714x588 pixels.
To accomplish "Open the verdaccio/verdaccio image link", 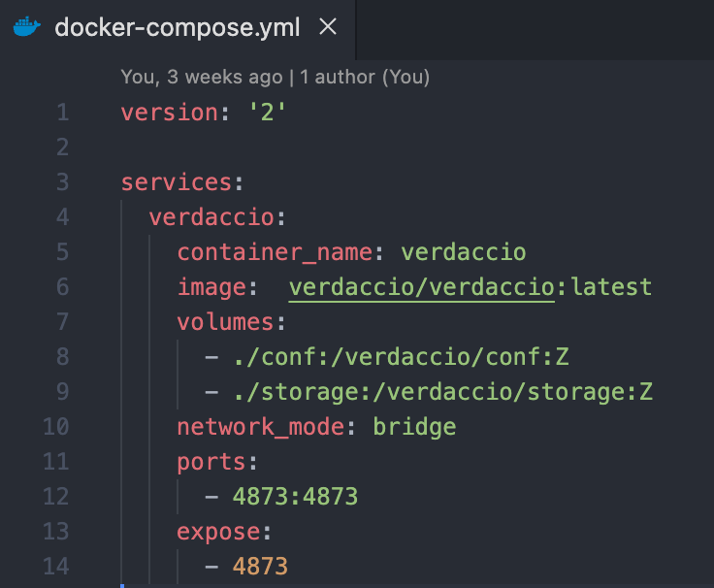I will pyautogui.click(x=421, y=287).
